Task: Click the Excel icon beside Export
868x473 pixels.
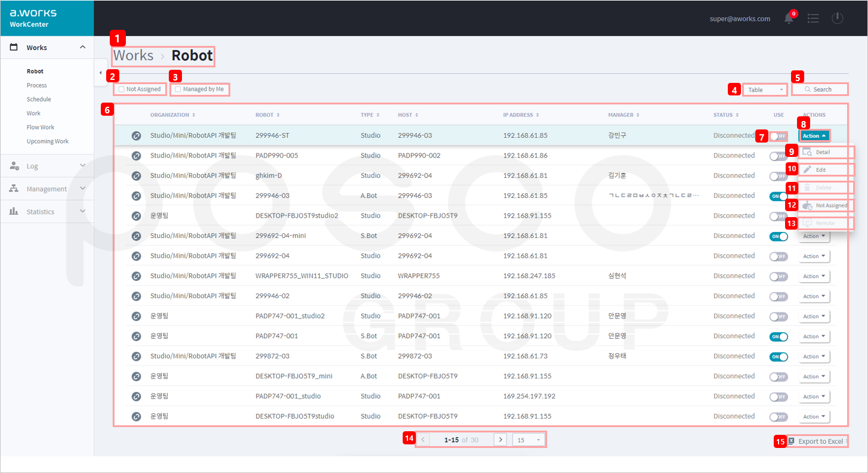Action: [791, 441]
